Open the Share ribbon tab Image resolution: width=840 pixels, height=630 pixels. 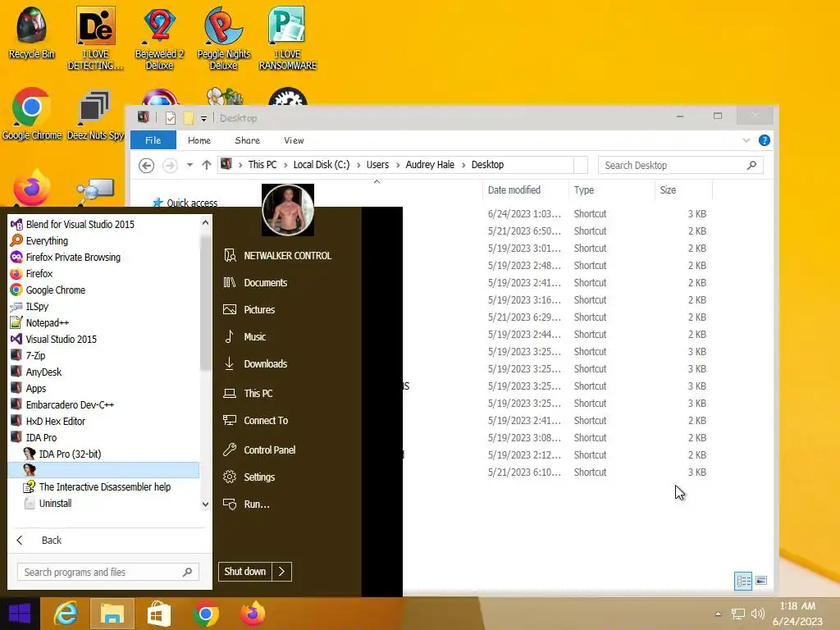[248, 140]
